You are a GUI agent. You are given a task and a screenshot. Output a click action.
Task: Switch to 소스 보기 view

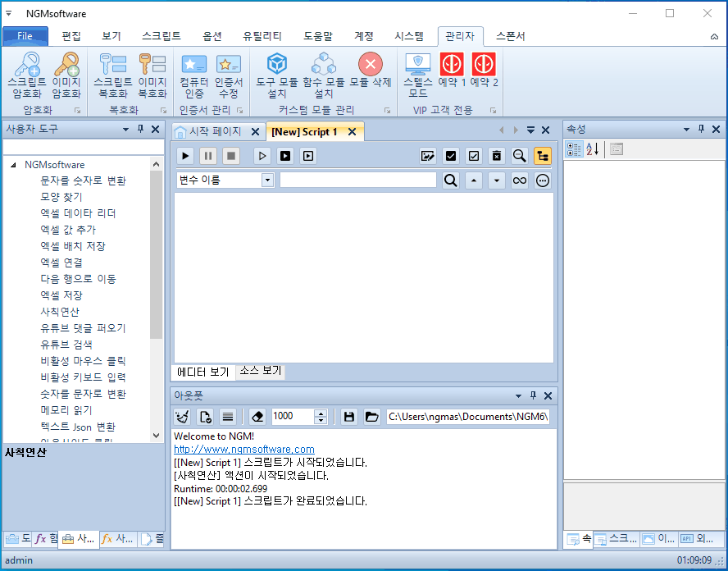261,371
